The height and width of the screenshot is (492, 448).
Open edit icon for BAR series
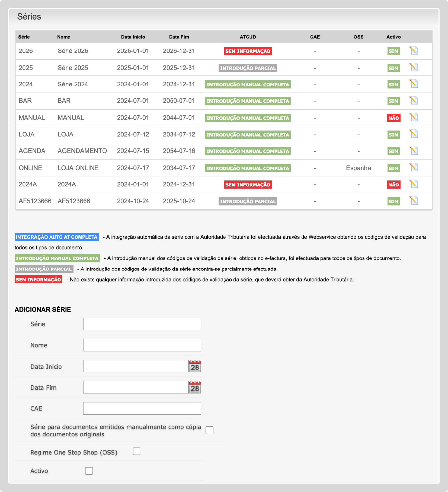click(414, 101)
